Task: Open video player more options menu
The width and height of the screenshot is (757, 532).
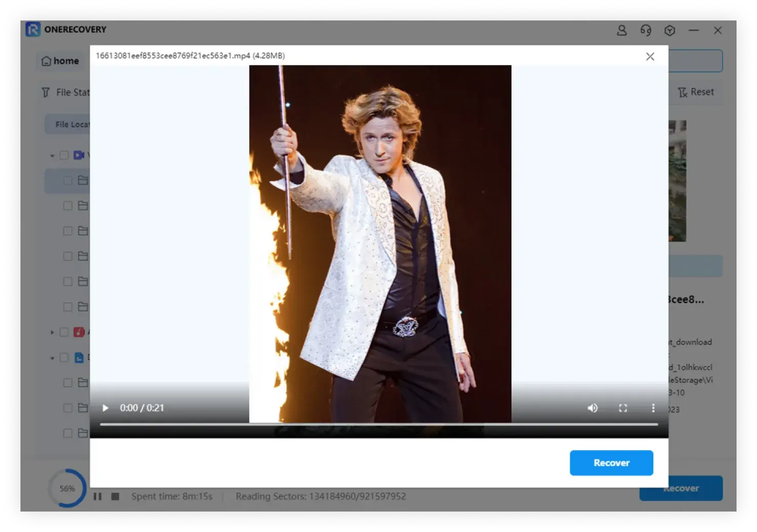Action: coord(653,408)
